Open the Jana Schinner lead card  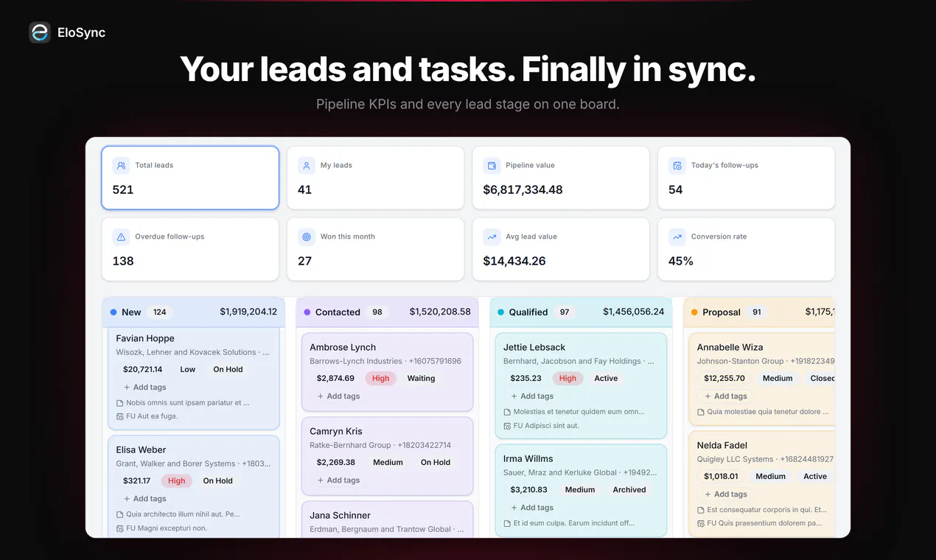387,519
